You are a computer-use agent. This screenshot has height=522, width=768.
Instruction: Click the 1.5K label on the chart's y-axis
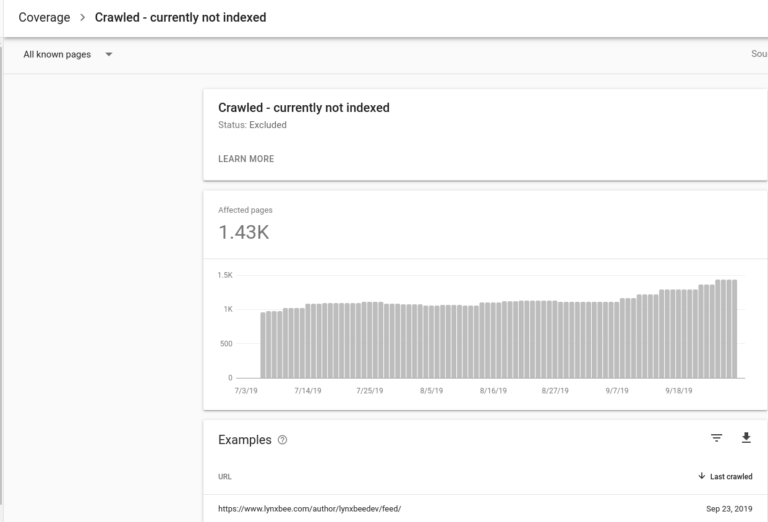tap(225, 275)
